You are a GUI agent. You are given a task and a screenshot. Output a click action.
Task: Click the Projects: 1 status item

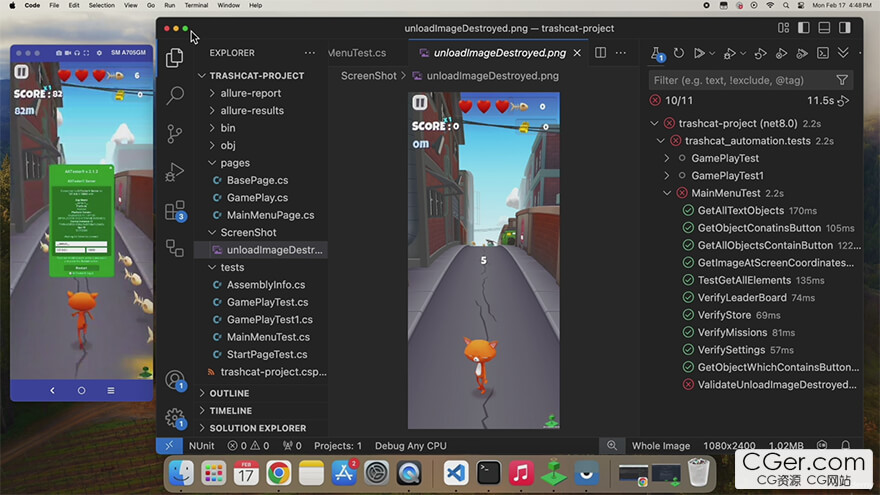338,446
